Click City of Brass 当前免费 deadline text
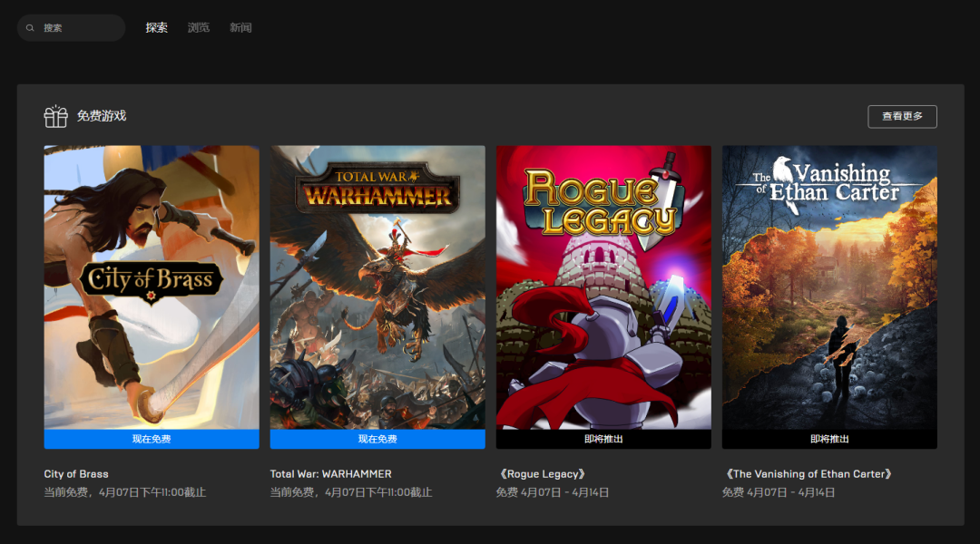The image size is (980, 544). point(125,493)
